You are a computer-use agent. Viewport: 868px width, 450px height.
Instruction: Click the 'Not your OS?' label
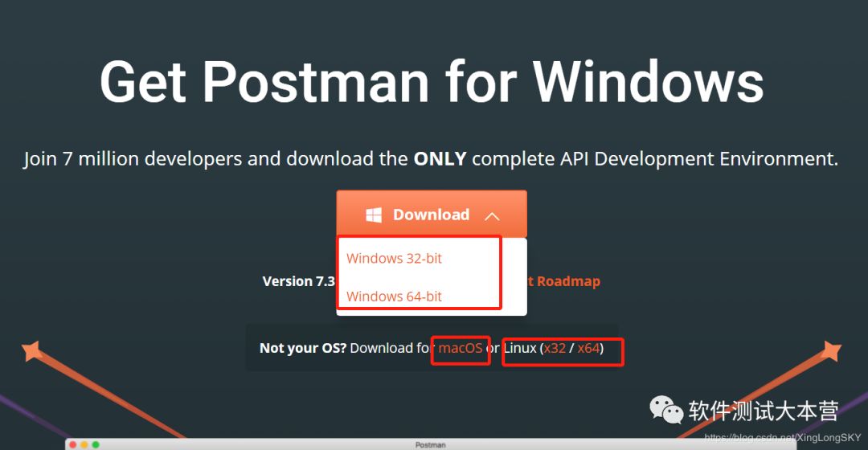pyautogui.click(x=303, y=348)
